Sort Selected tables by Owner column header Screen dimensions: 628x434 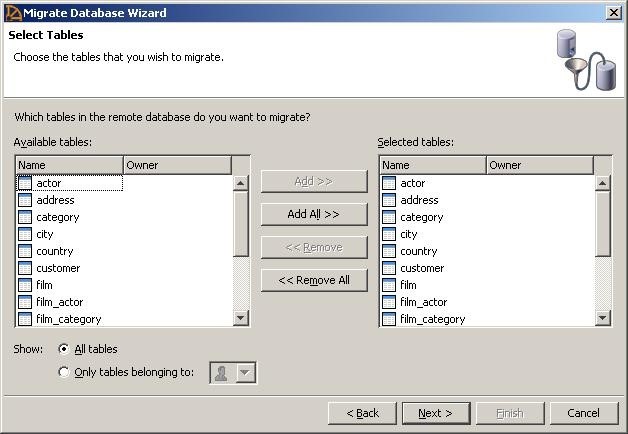point(539,165)
